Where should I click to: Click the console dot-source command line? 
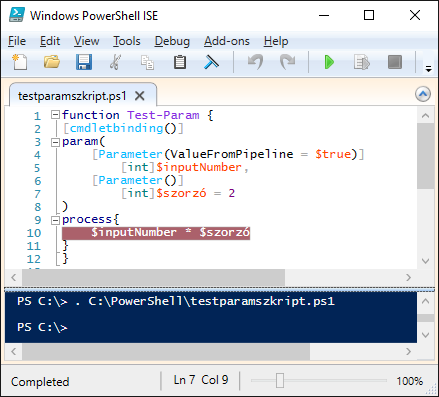(x=176, y=301)
